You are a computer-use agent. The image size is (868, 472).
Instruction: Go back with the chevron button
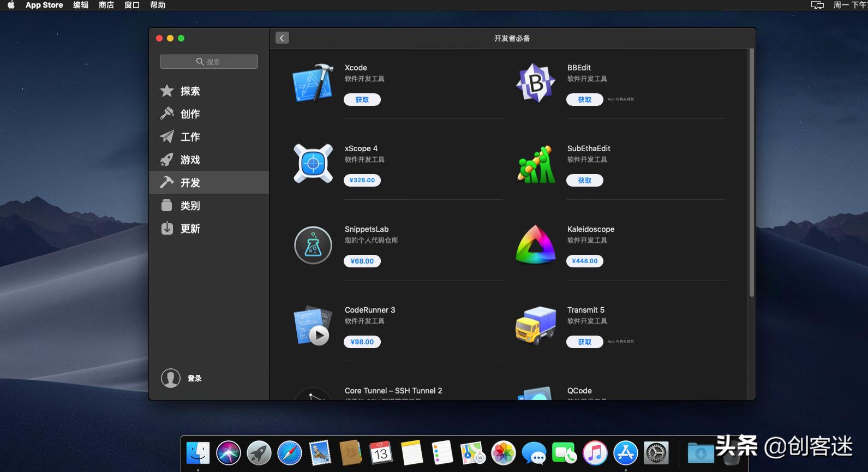click(x=282, y=38)
